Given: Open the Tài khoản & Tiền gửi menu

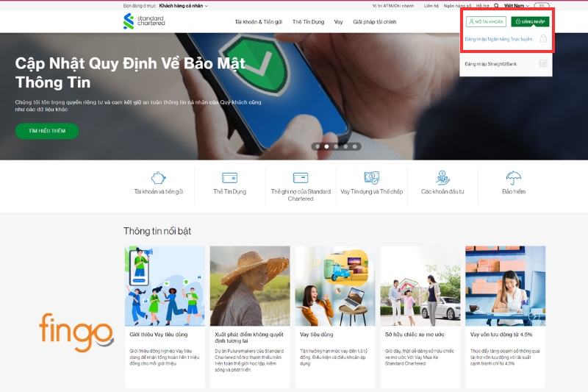Looking at the screenshot, I should coord(259,22).
